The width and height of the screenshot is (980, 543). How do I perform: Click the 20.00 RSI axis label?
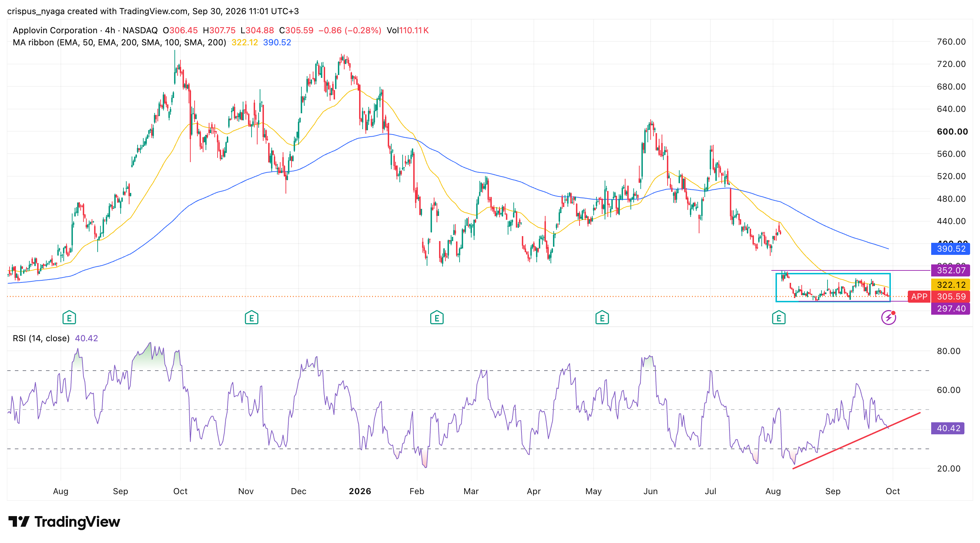pos(949,469)
